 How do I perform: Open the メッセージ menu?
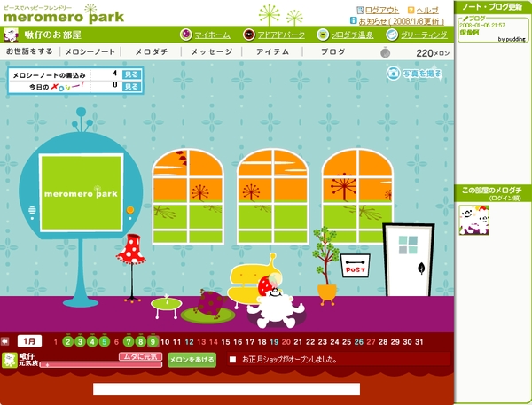tap(211, 51)
